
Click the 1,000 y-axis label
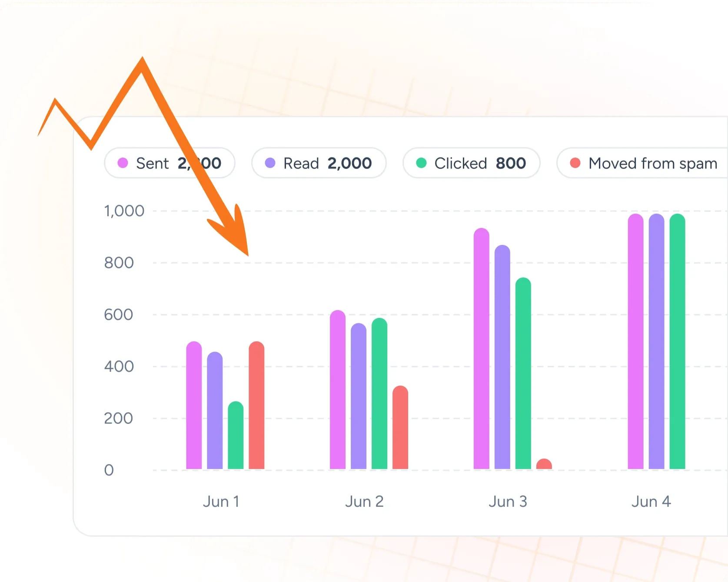(x=124, y=211)
